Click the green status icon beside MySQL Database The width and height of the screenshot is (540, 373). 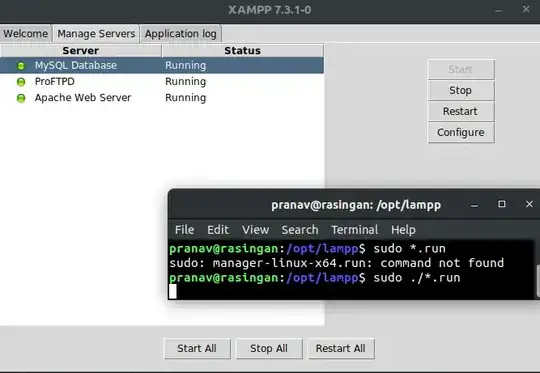click(21, 66)
